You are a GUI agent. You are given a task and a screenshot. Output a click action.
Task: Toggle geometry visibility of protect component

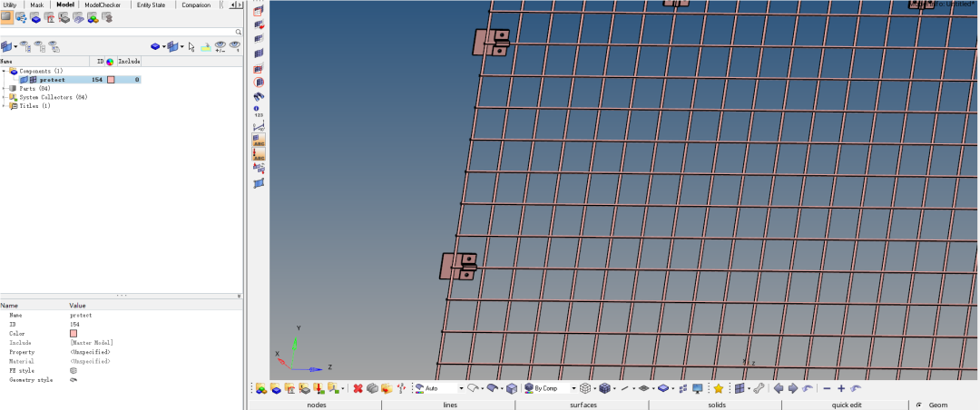pos(24,80)
